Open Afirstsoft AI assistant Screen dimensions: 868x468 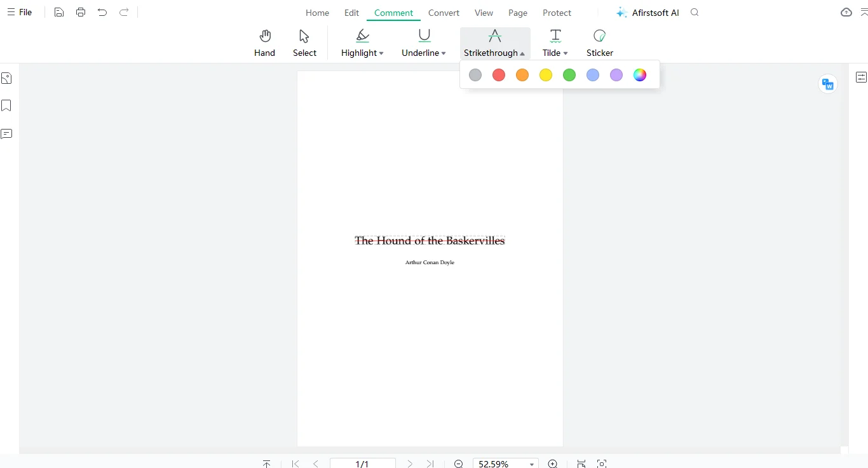(648, 13)
